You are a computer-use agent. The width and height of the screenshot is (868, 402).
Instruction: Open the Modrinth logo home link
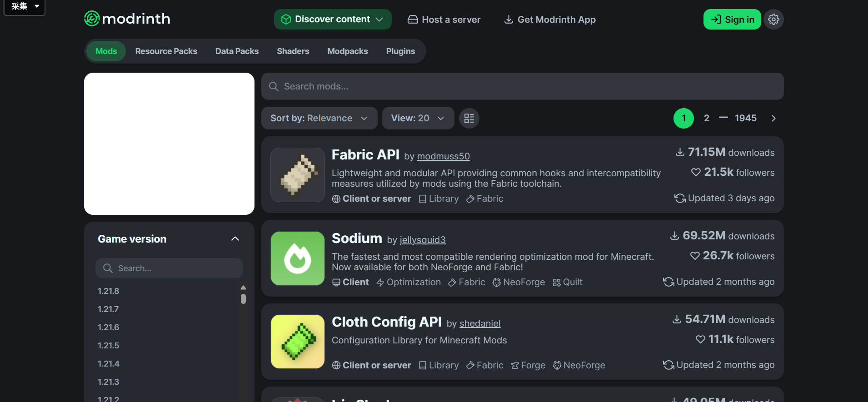point(127,19)
